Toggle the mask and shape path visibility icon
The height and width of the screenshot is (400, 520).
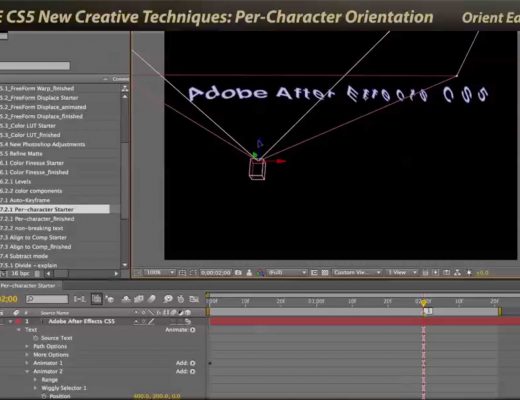193,273
